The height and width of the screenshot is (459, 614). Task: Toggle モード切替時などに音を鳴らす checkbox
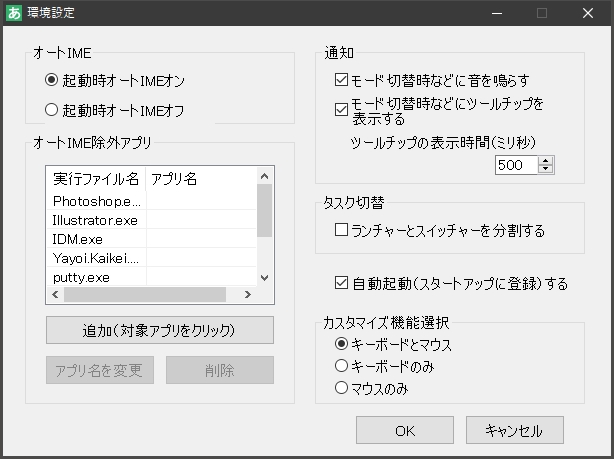point(341,79)
